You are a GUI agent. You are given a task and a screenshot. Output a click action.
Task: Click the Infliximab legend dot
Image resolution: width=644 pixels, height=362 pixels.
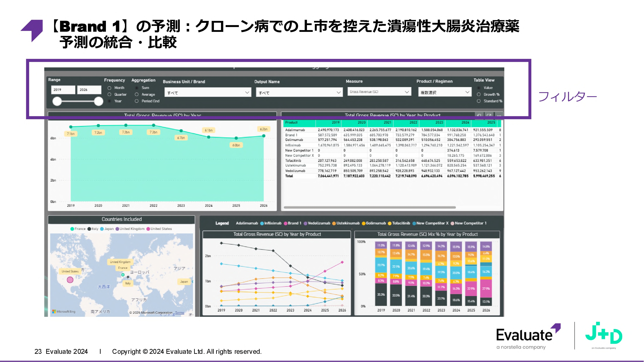[262, 223]
